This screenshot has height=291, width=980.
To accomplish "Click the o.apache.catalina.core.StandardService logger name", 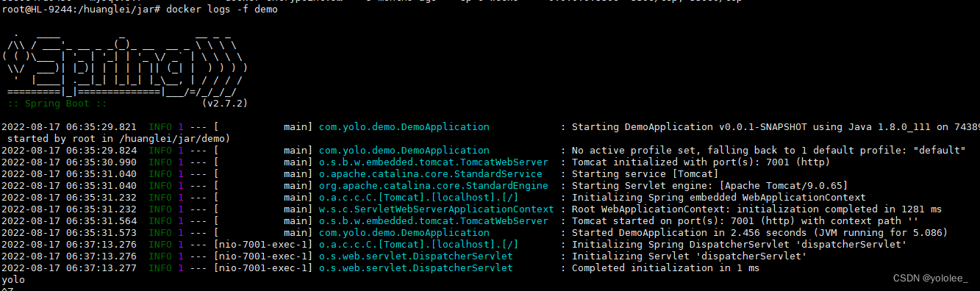I will click(x=430, y=174).
